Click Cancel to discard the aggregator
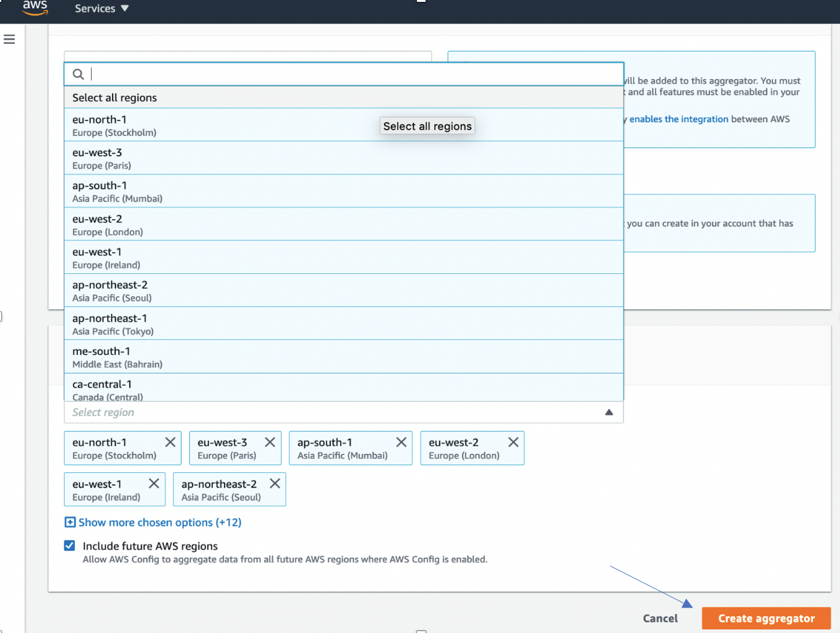The image size is (840, 633). [x=660, y=618]
